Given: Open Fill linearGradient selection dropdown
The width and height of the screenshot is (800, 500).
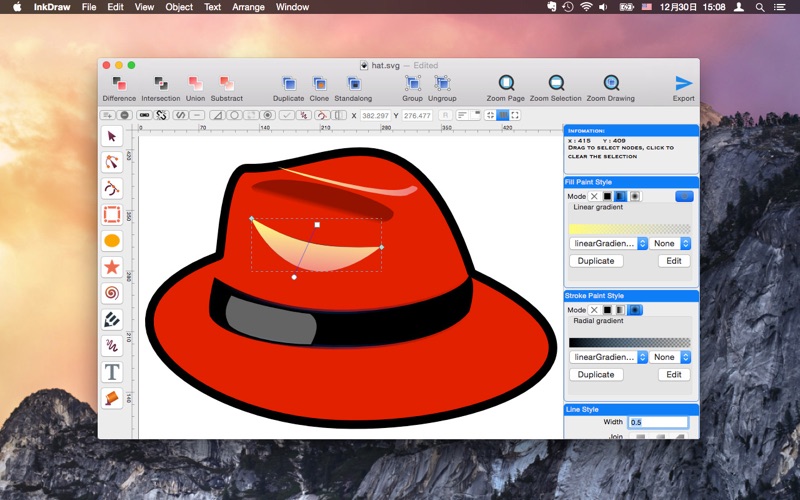Looking at the screenshot, I should (603, 243).
